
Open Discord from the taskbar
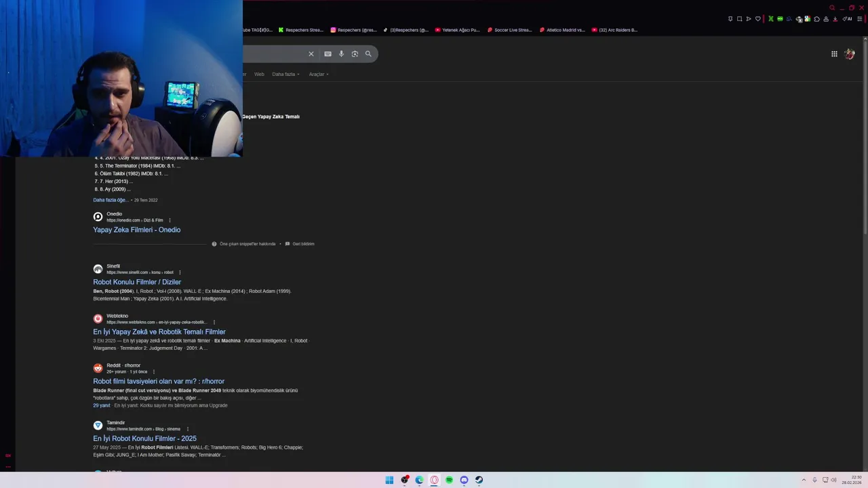pyautogui.click(x=464, y=480)
